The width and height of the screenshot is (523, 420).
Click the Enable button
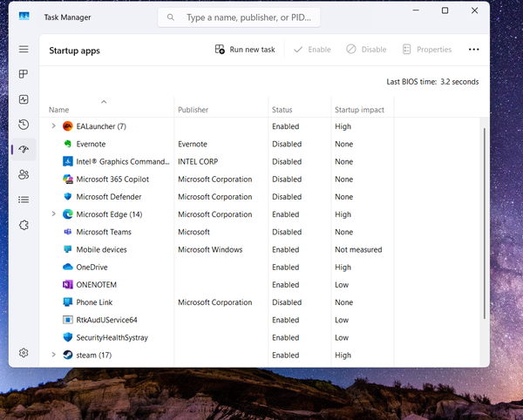coord(312,50)
